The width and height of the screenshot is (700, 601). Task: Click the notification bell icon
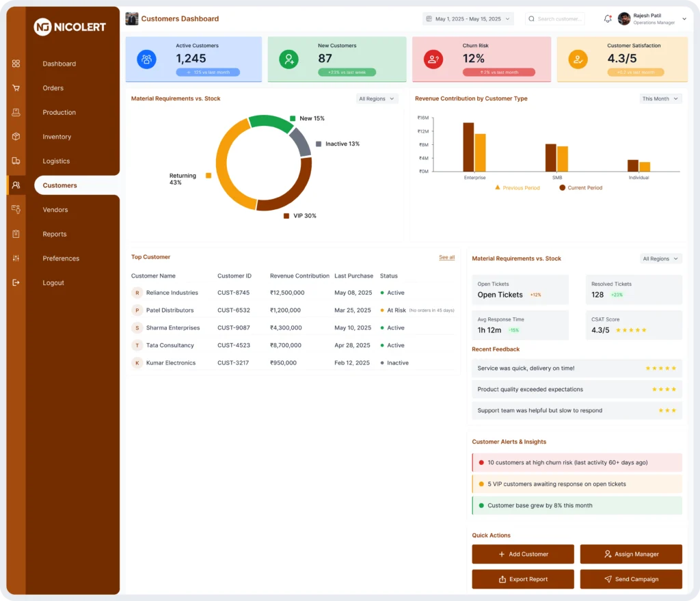click(x=608, y=18)
